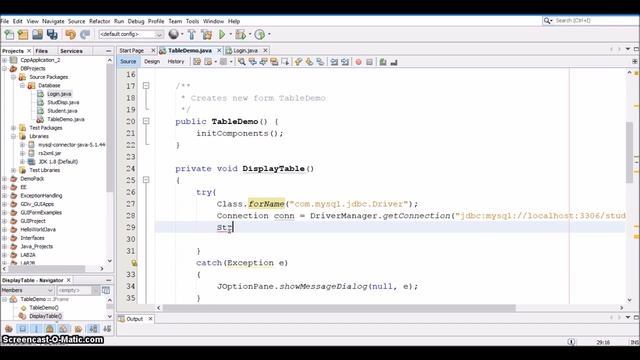Toggle Show Inherited Members in Navigator
Viewport: 640px width, 360px height.
(9, 329)
